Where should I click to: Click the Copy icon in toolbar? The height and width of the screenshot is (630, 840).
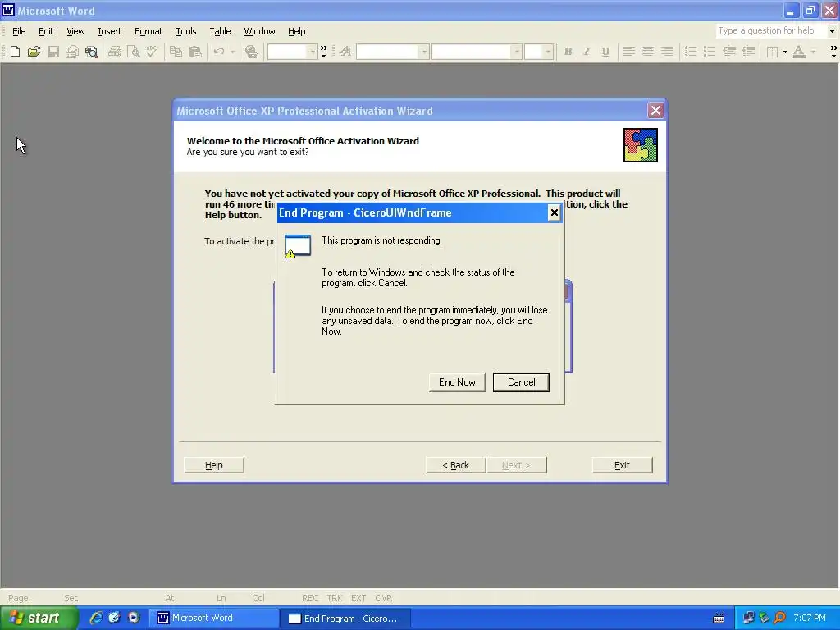point(176,52)
